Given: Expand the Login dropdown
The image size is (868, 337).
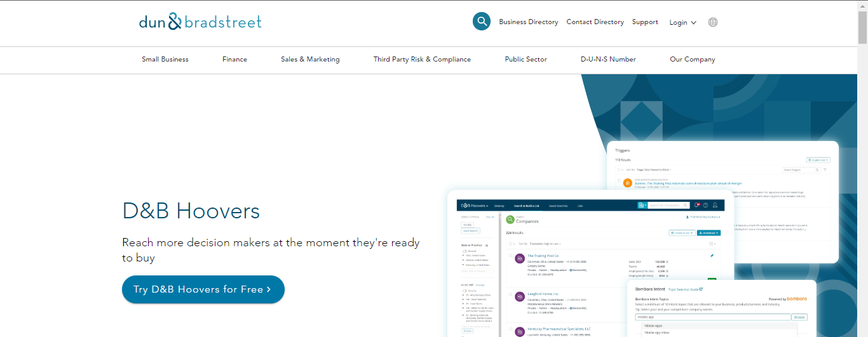Looking at the screenshot, I should [682, 22].
